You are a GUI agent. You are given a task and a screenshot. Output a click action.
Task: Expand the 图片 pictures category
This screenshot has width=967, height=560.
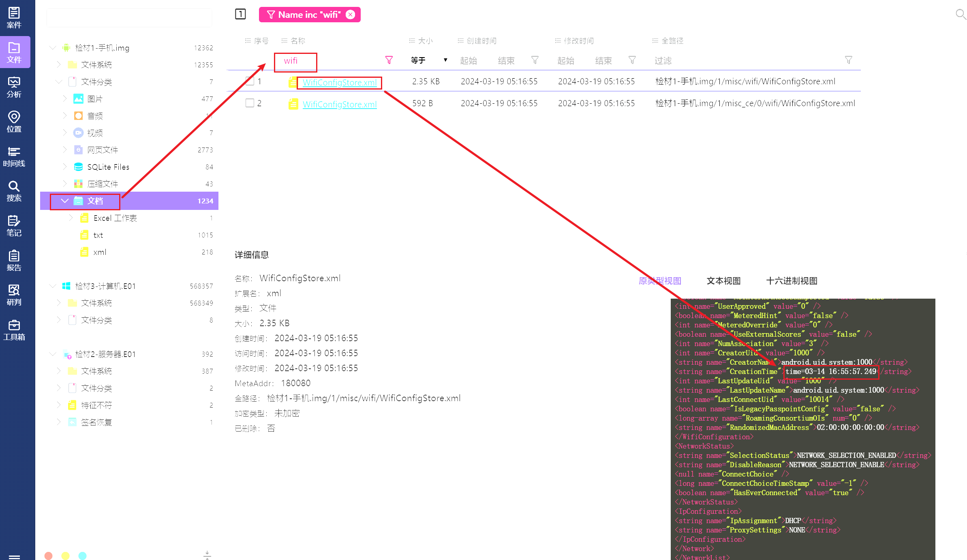64,98
